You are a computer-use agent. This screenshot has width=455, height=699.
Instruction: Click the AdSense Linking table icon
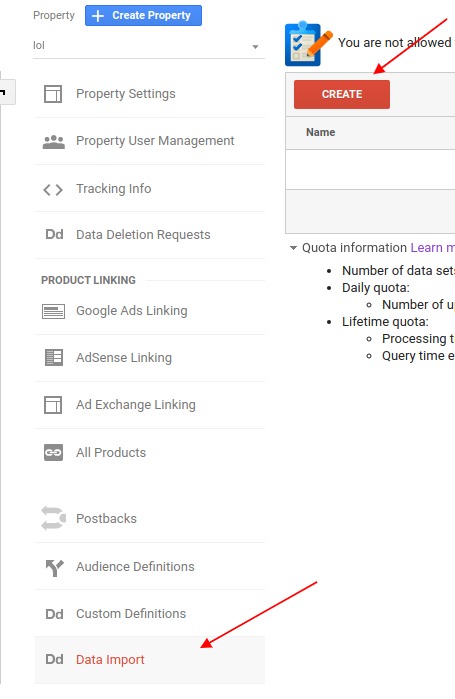(54, 358)
